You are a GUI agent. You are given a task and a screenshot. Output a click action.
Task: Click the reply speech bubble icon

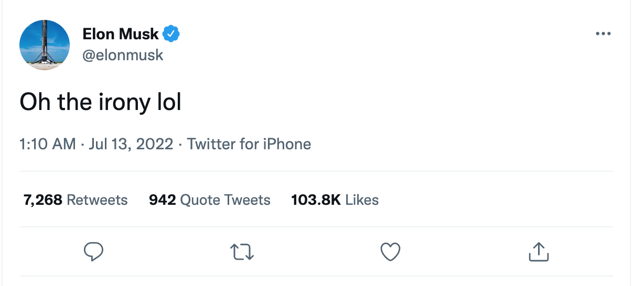coord(93,252)
